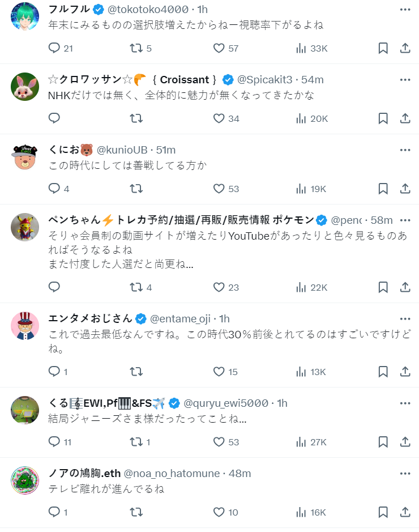Viewport: 419px width, 532px height.
Task: Open more options for くにお's tweet
Action: [x=405, y=150]
